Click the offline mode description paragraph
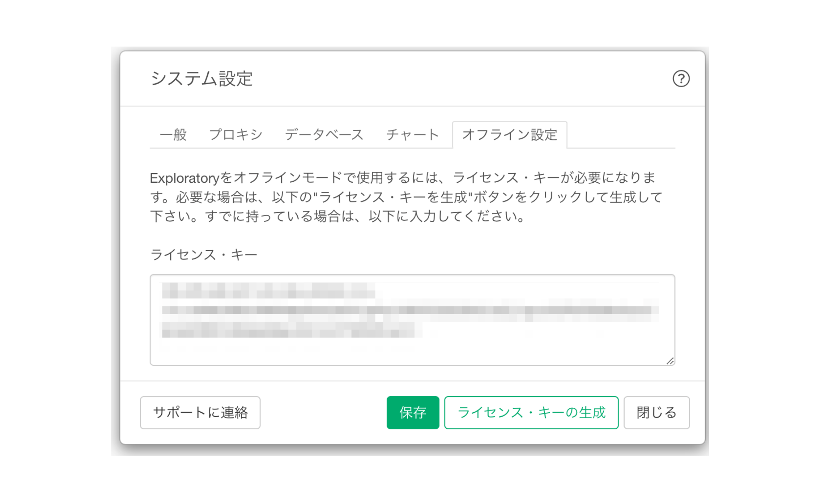Viewport: 823px width, 504px height. click(406, 197)
